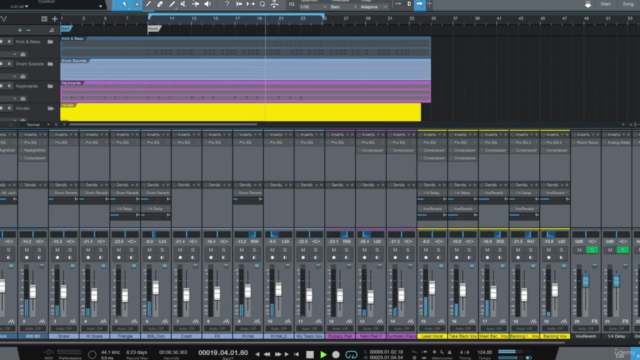Select the Arrow tool in the toolbar
640x360 pixels.
coord(124,4)
